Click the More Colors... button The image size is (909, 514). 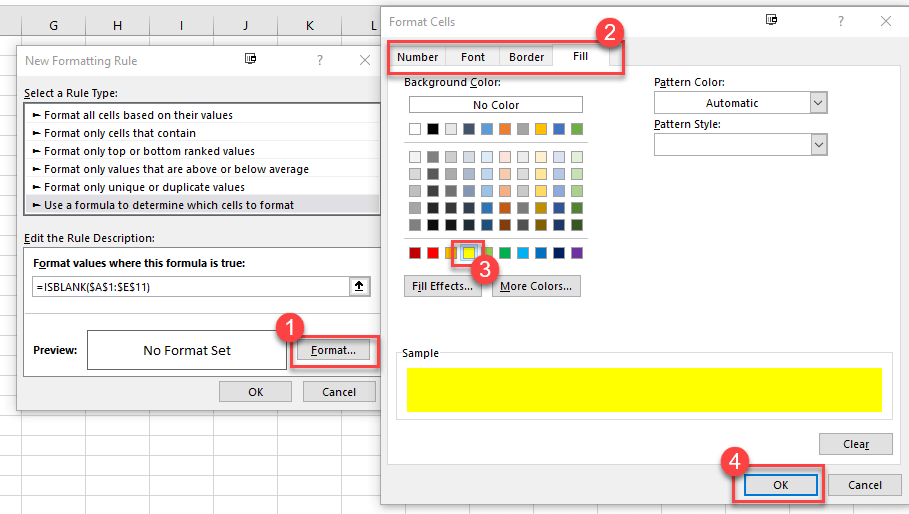(x=536, y=287)
